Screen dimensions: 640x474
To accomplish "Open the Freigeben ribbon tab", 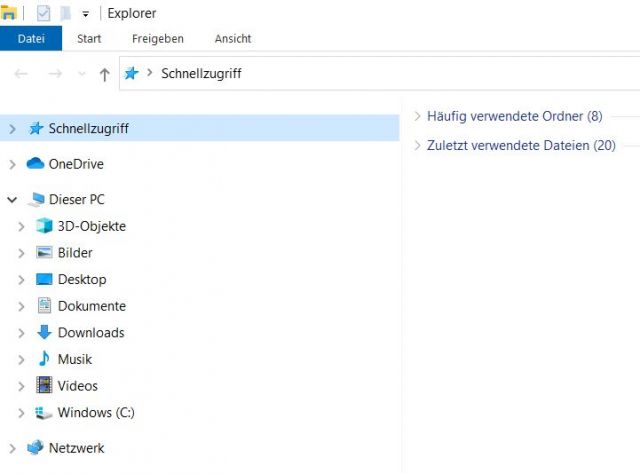I will pyautogui.click(x=158, y=38).
